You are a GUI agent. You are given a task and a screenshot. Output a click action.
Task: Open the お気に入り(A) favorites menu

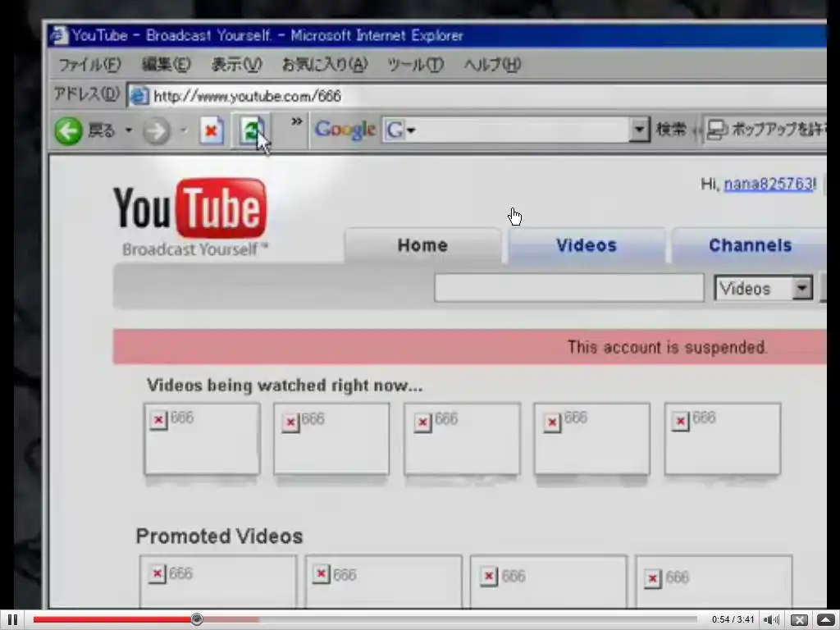[x=325, y=64]
